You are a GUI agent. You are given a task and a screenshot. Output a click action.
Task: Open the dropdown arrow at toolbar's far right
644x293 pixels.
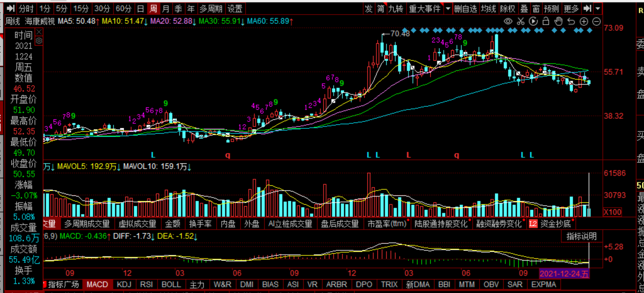[x=597, y=8]
